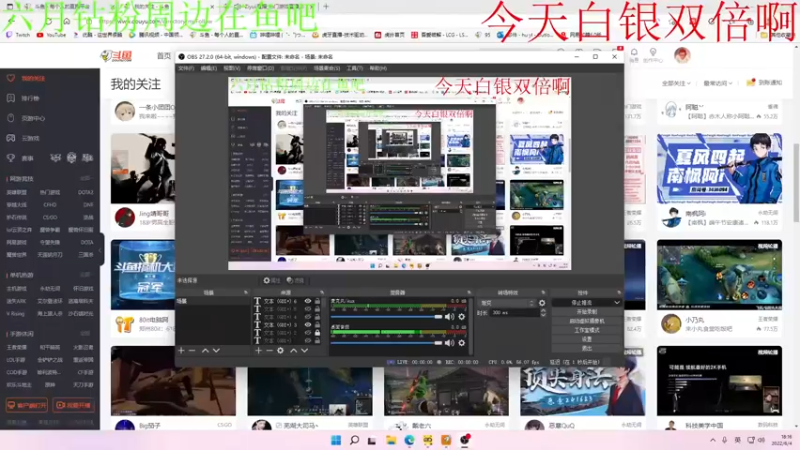Open 云游戏 gamepad icon in sidebar
Viewport: 800px width, 450px height.
11,138
